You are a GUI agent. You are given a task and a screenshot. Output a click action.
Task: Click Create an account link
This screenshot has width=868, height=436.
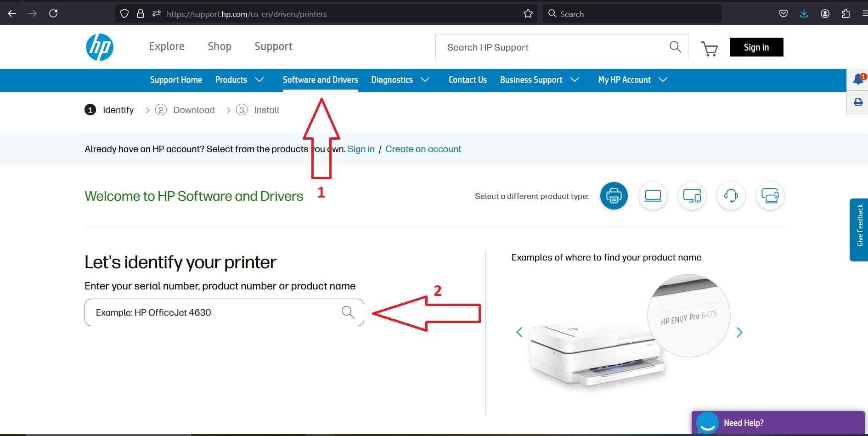pos(423,149)
